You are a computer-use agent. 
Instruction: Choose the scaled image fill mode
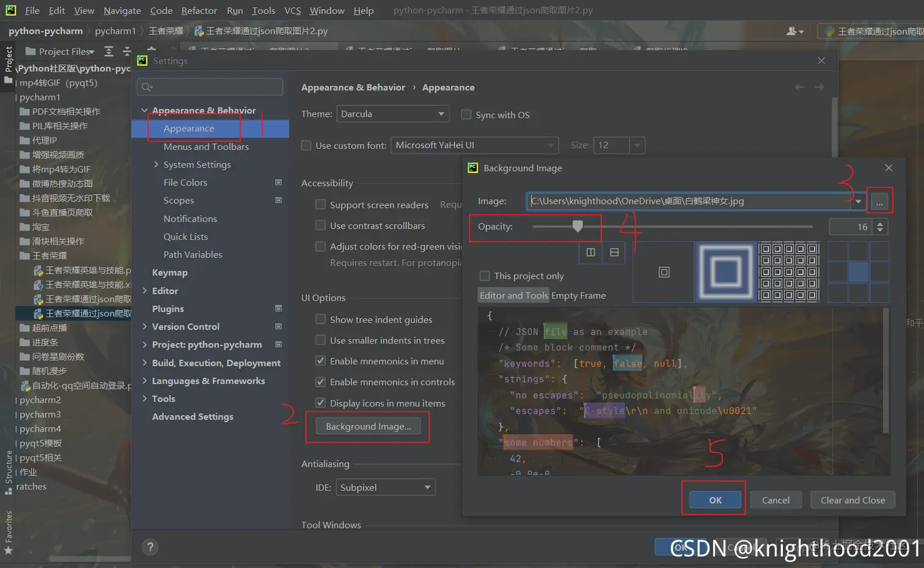pyautogui.click(x=726, y=272)
